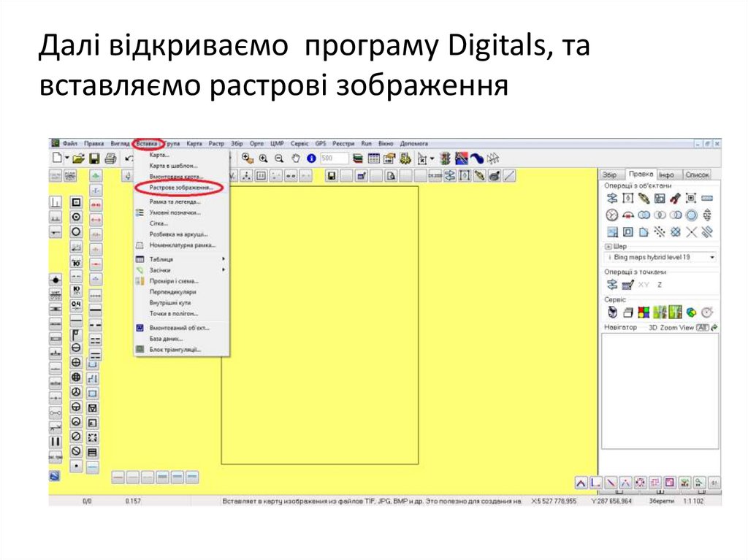The image size is (748, 560).
Task: Click База даних in the Вставка menu
Action: pyautogui.click(x=166, y=339)
